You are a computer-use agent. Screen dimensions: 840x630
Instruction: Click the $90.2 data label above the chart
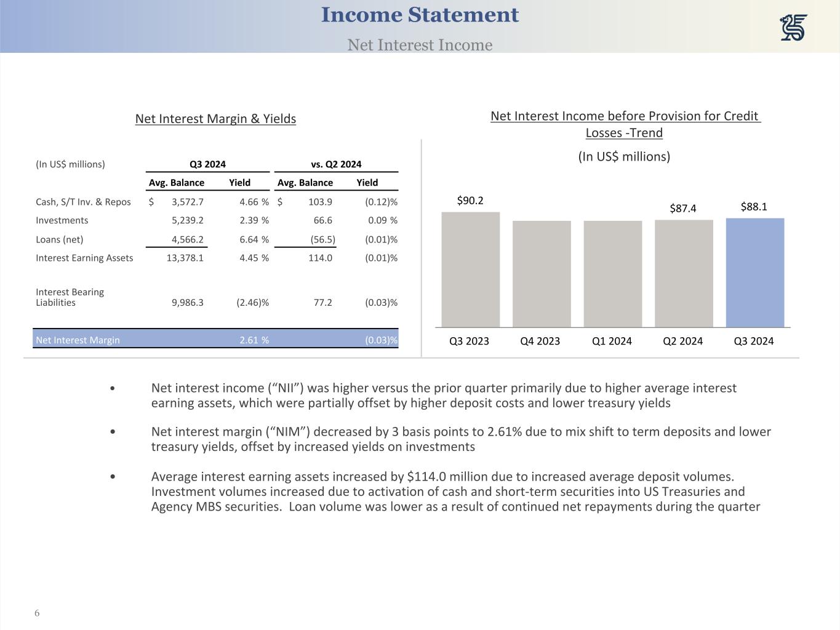tap(470, 201)
